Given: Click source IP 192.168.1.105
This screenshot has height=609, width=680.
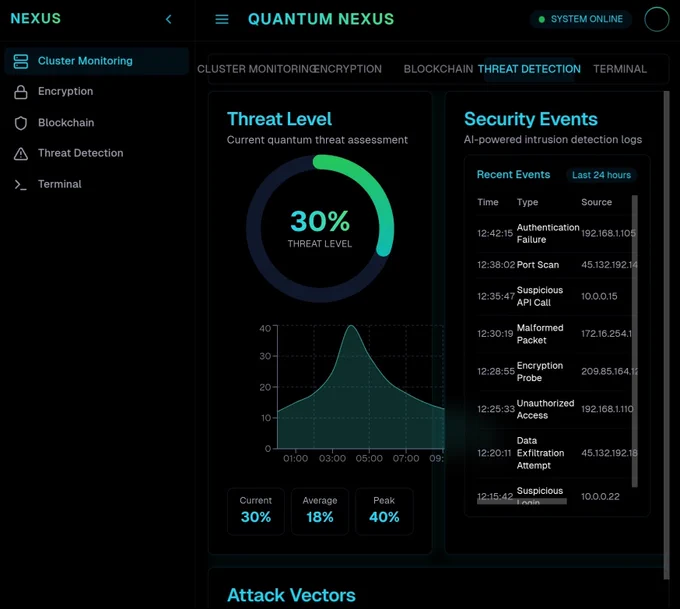Looking at the screenshot, I should pyautogui.click(x=608, y=234).
